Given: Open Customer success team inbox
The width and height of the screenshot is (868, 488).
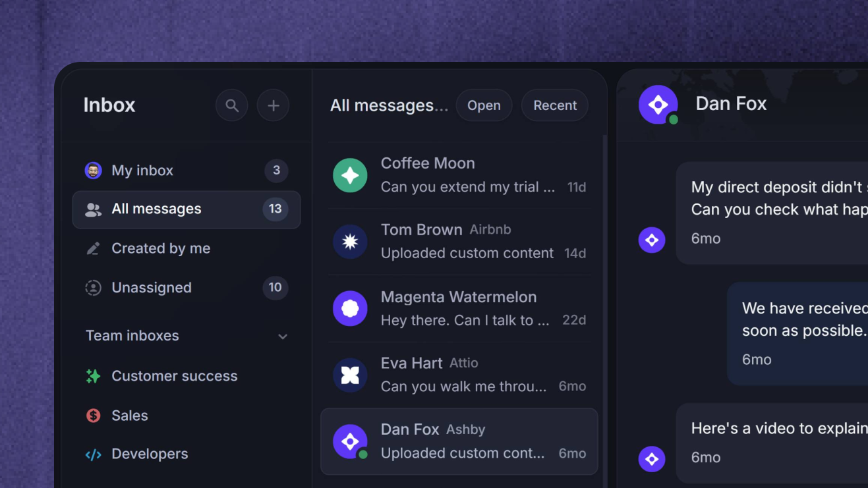Looking at the screenshot, I should [x=187, y=376].
